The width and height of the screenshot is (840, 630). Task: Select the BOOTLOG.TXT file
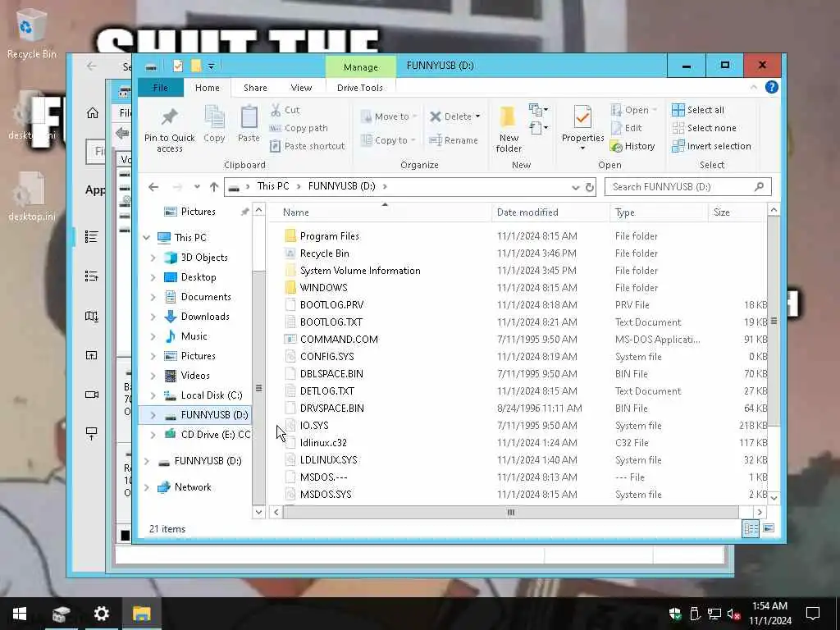[331, 322]
